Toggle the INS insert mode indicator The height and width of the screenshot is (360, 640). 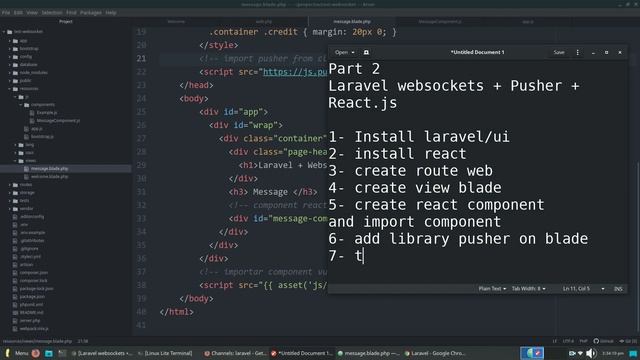(618, 289)
